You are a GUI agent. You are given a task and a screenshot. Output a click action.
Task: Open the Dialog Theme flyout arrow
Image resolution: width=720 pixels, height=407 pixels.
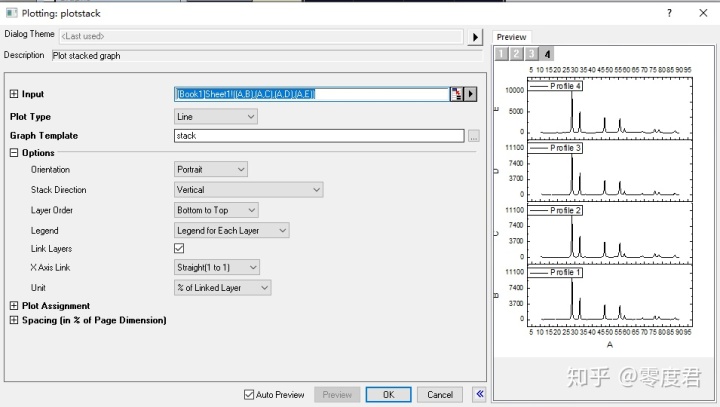coord(475,37)
